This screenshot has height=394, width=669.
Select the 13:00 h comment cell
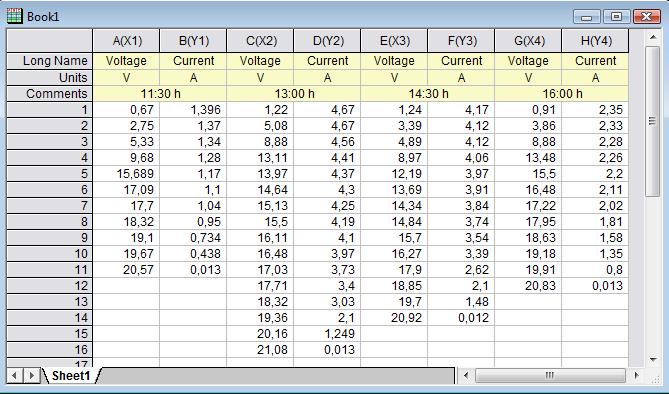(x=294, y=93)
